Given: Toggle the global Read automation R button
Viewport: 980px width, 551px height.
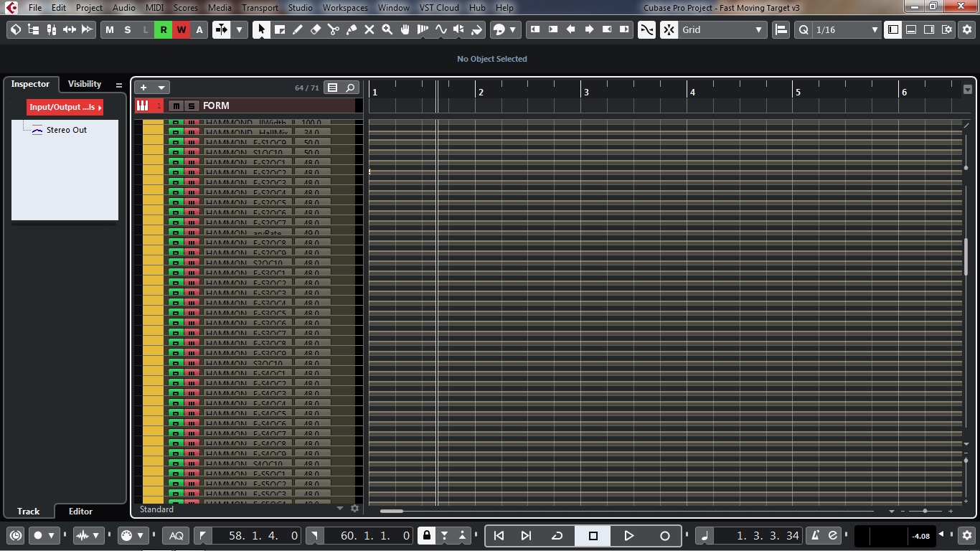Looking at the screenshot, I should tap(164, 29).
